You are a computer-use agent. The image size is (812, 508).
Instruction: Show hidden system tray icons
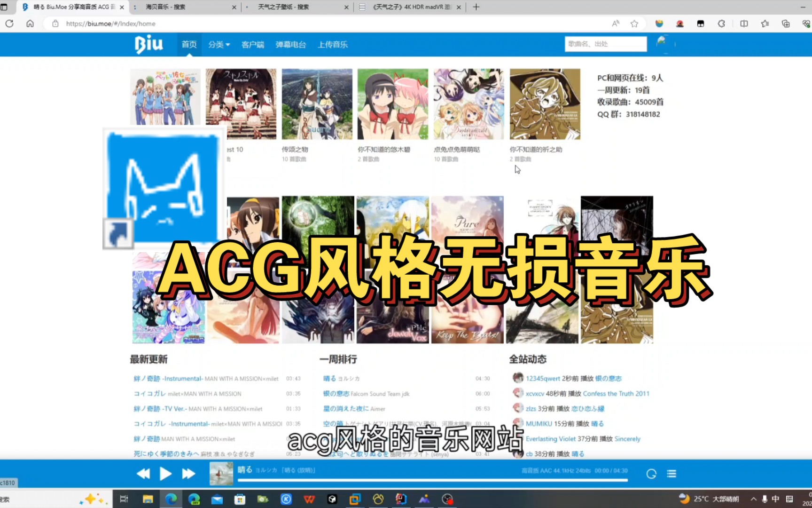tap(754, 499)
